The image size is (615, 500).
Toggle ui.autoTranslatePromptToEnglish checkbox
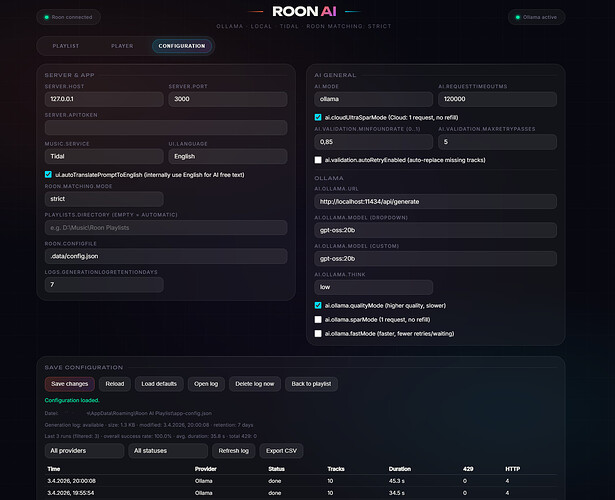click(x=48, y=175)
